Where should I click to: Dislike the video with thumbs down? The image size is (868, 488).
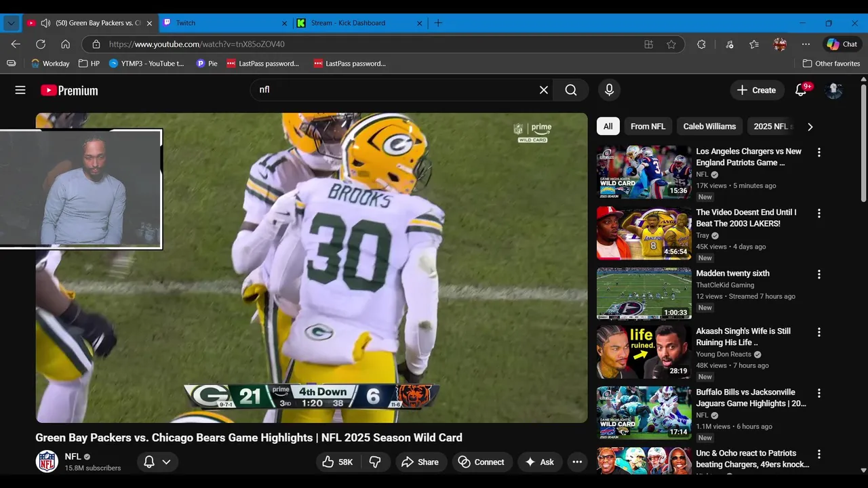point(375,462)
